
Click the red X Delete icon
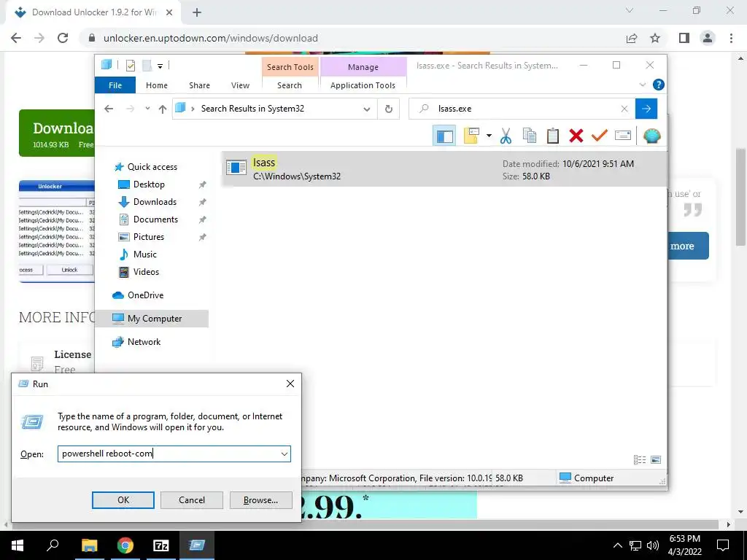click(576, 136)
